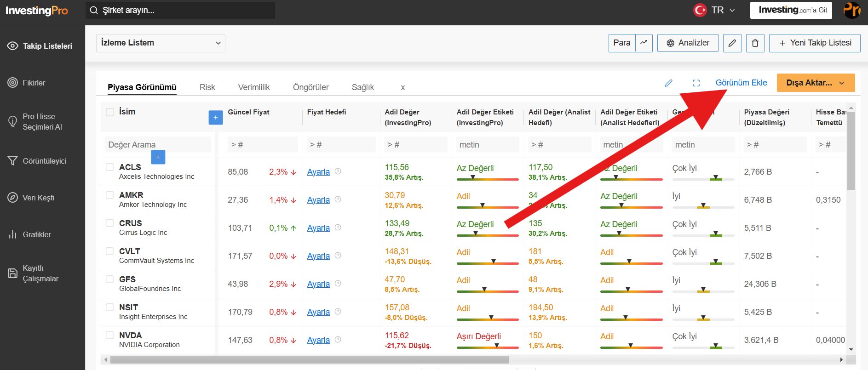Focus Şirket arayın search field
The width and height of the screenshot is (868, 370).
click(x=180, y=10)
